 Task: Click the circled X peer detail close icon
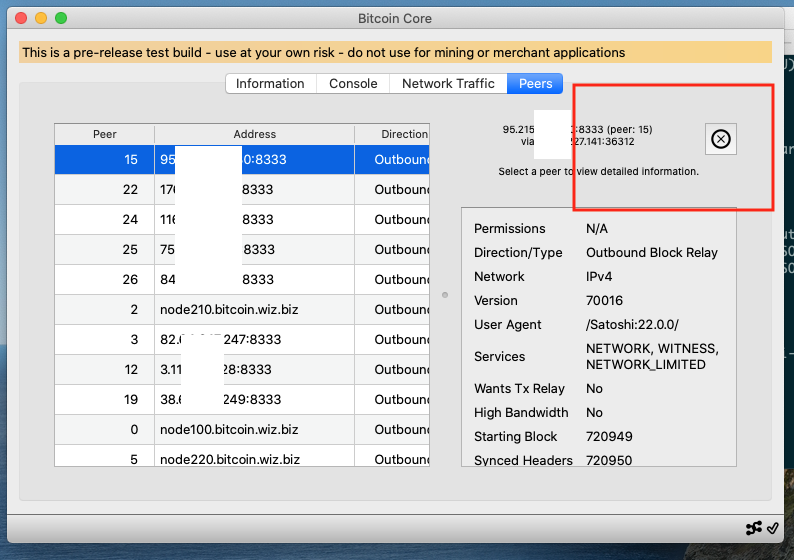721,139
